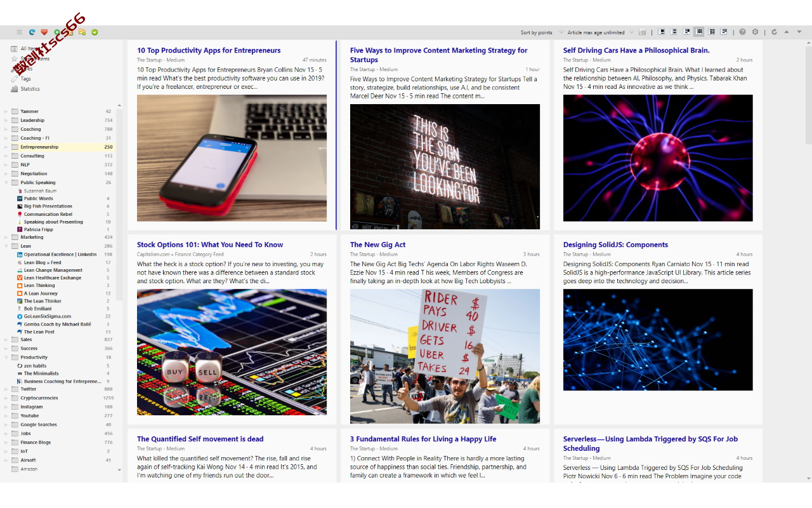Click the blue circular update feeds icon
The height and width of the screenshot is (508, 812).
32,32
